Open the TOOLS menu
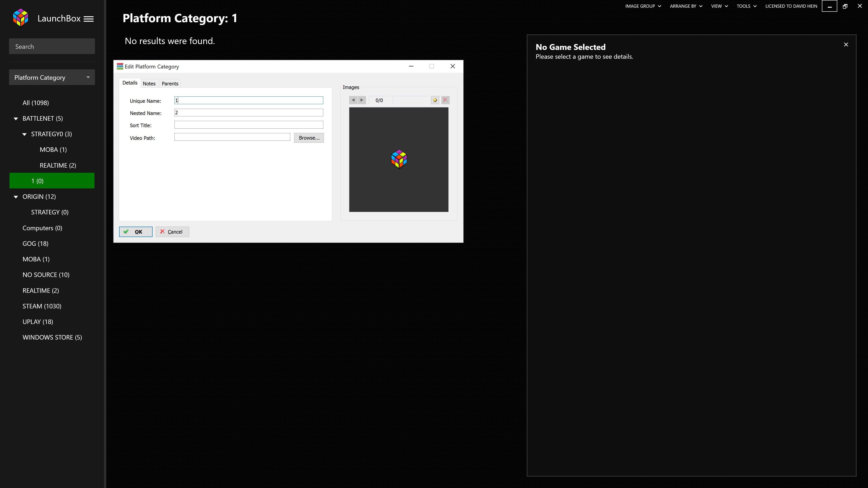Image resolution: width=868 pixels, height=488 pixels. pos(747,6)
